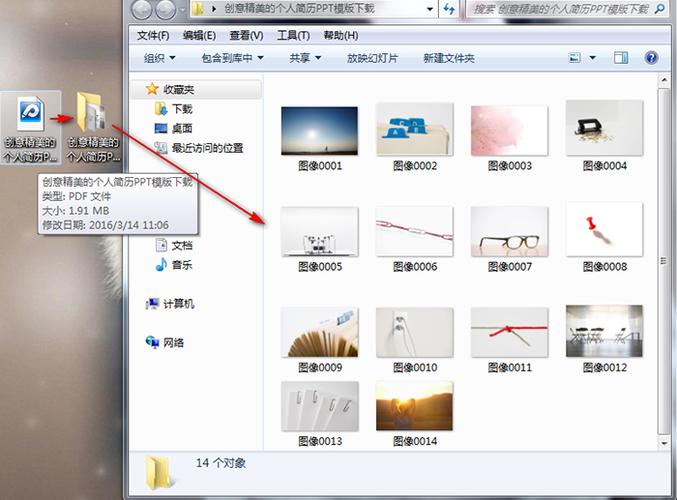Open the 工具(T) menu

pyautogui.click(x=293, y=35)
